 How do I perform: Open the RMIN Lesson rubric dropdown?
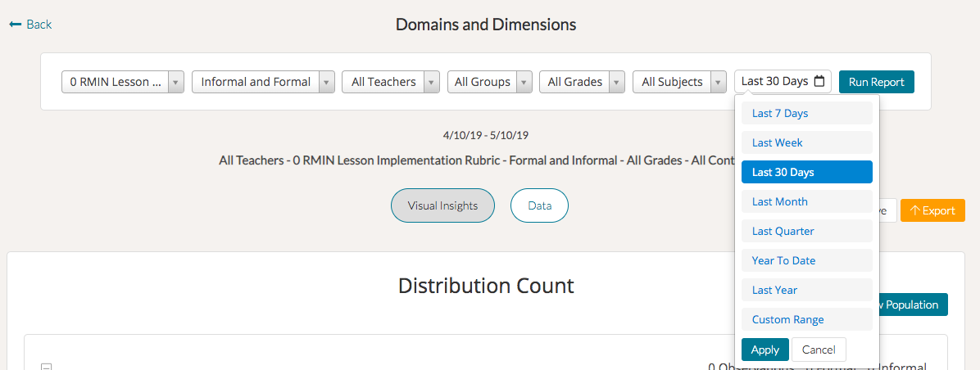[122, 82]
